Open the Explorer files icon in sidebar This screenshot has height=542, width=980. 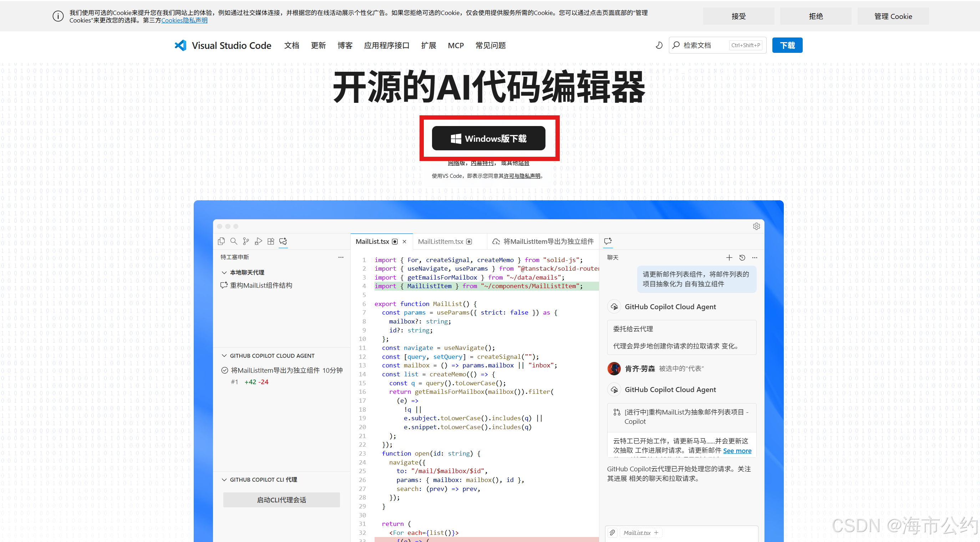pyautogui.click(x=221, y=241)
